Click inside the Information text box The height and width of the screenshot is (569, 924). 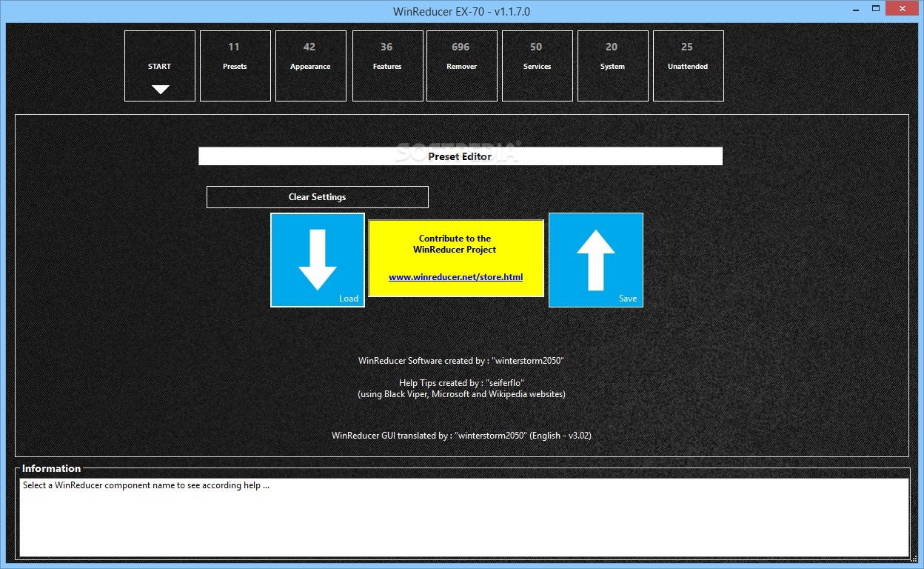[464, 517]
